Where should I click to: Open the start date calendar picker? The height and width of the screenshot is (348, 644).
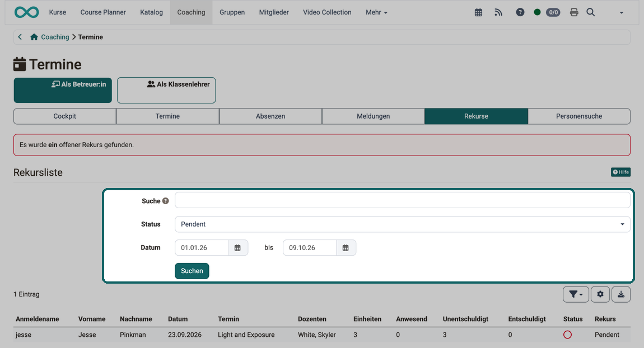[x=238, y=248]
